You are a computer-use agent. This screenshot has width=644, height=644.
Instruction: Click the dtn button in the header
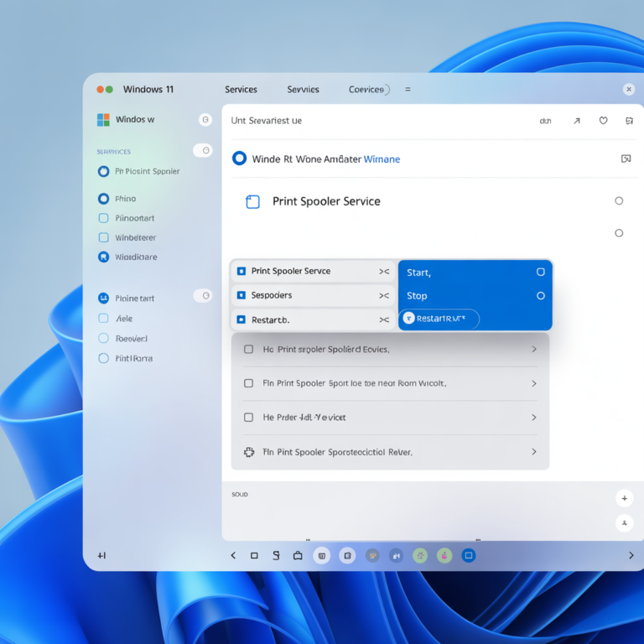545,121
